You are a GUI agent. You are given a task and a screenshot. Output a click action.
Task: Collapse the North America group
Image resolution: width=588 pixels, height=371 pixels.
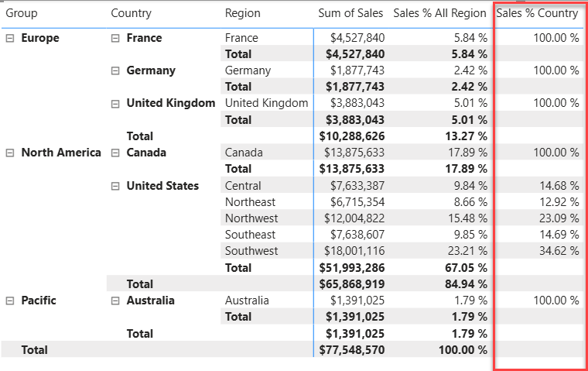coord(10,153)
